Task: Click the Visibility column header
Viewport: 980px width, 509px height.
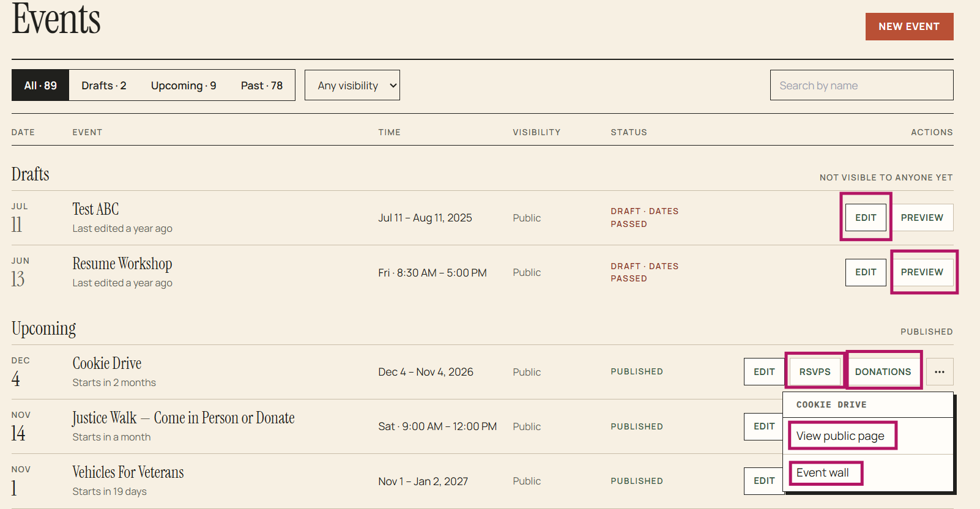Action: (536, 132)
